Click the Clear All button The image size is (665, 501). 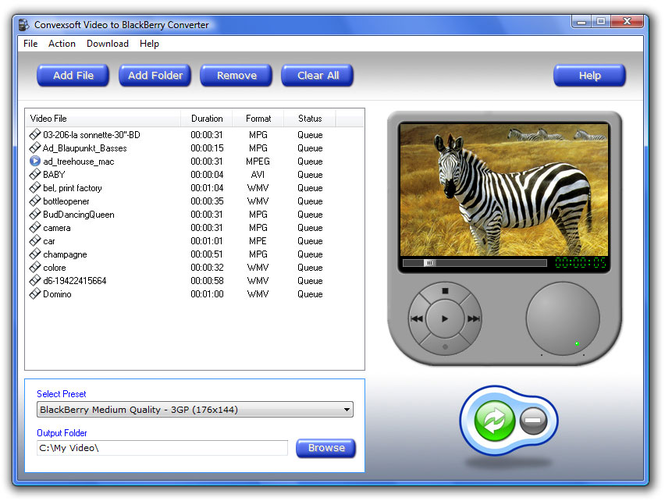318,76
